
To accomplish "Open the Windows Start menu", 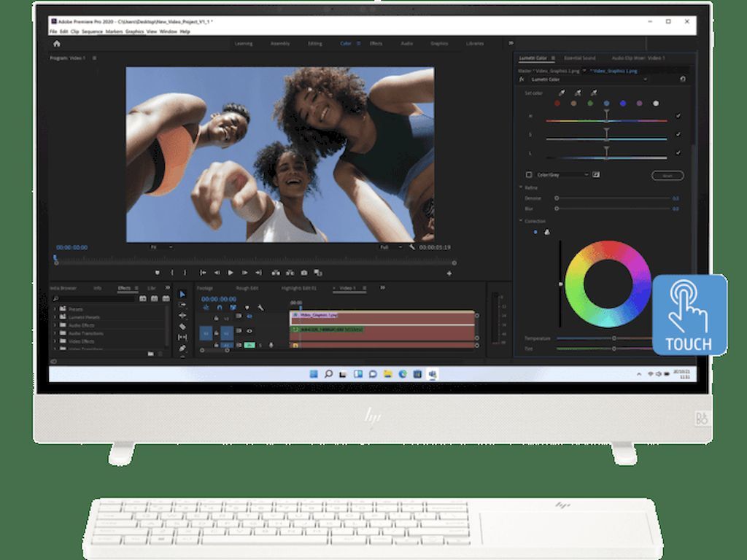I will point(314,374).
